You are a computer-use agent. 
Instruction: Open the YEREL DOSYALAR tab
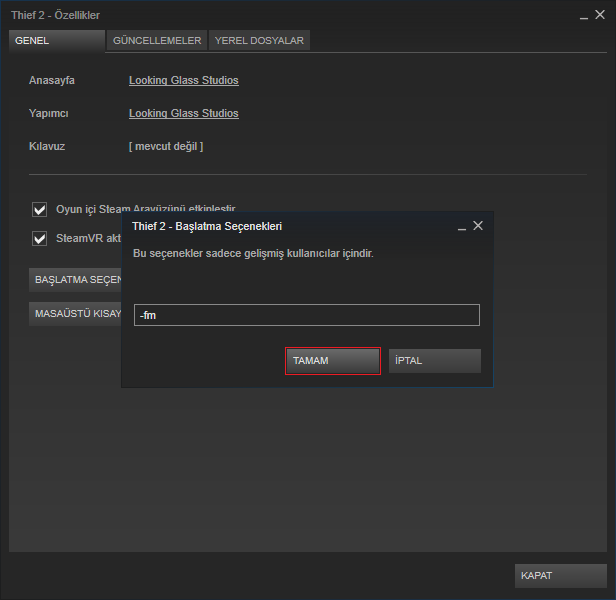(259, 40)
